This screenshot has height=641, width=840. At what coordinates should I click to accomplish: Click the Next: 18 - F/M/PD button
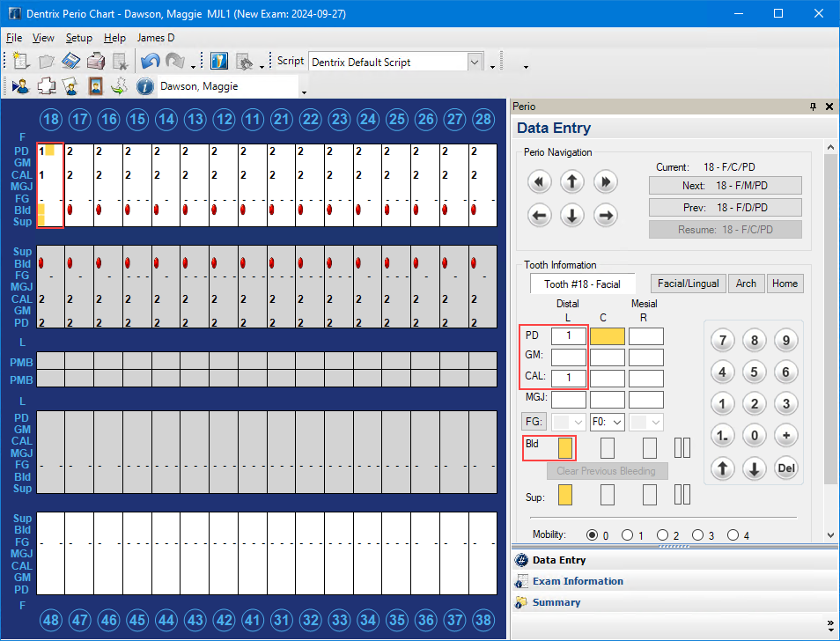(x=725, y=186)
